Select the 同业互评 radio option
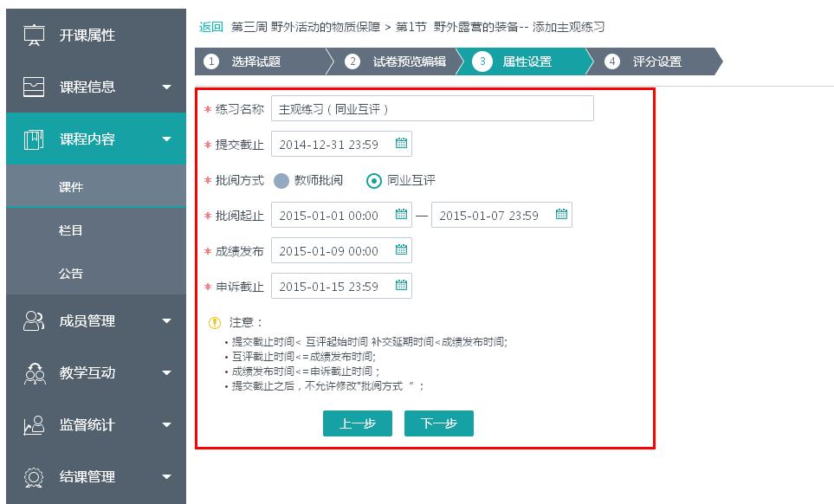834x504 pixels. pos(374,180)
